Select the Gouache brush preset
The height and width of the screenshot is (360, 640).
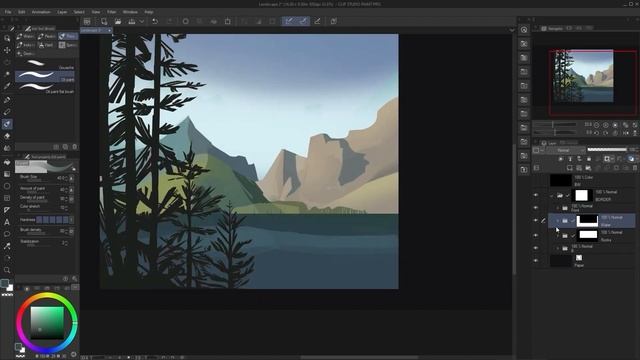[45, 64]
